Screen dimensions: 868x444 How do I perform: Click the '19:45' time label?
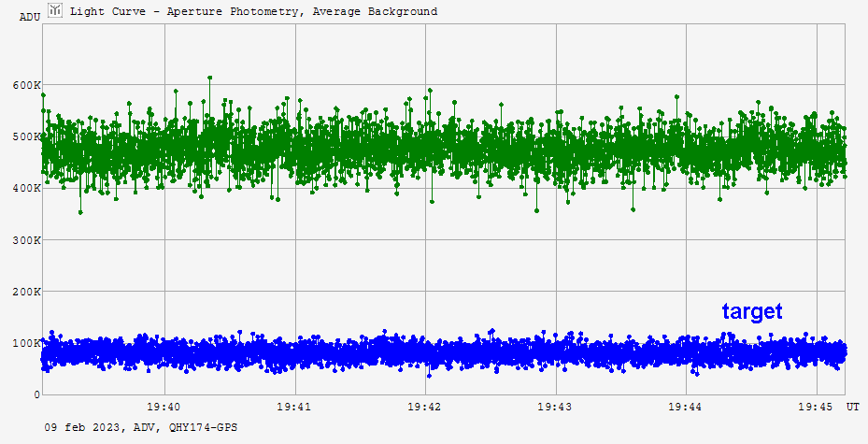point(816,407)
